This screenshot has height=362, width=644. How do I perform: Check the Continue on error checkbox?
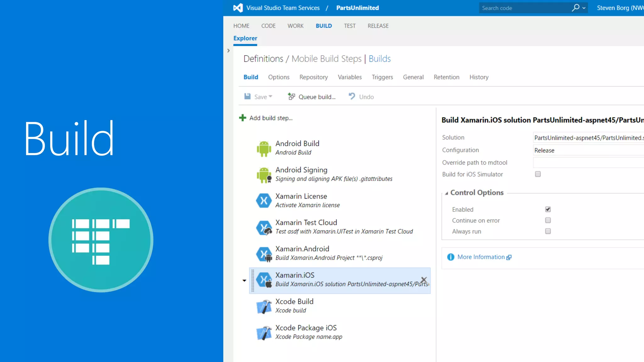(548, 220)
